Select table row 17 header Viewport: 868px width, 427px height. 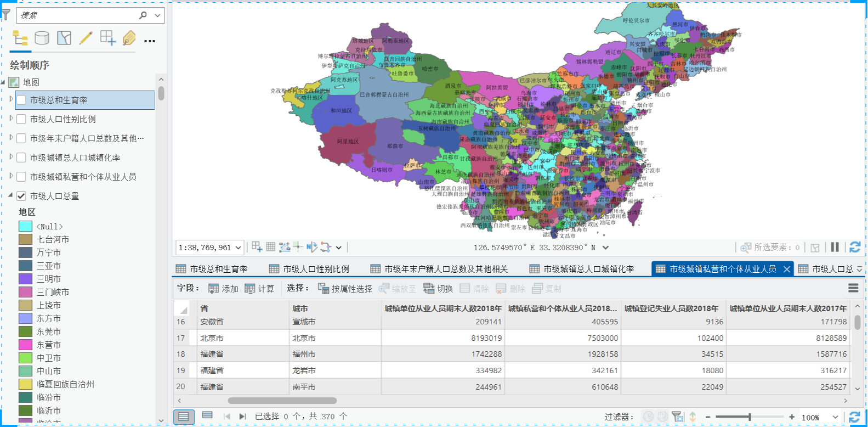click(185, 338)
